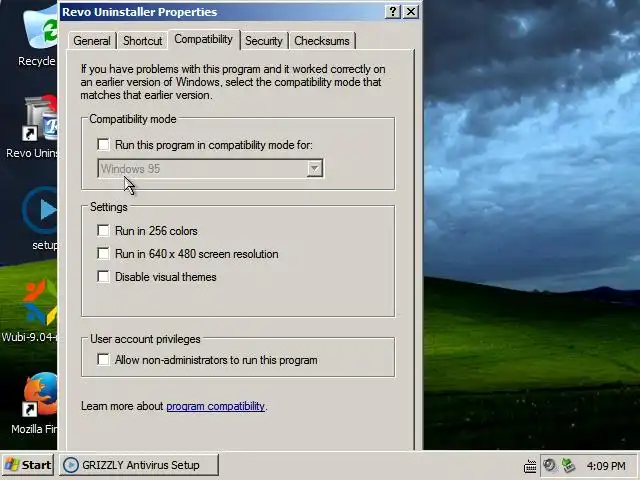The image size is (640, 480).
Task: Enable compatibility mode checkbox
Action: click(103, 144)
